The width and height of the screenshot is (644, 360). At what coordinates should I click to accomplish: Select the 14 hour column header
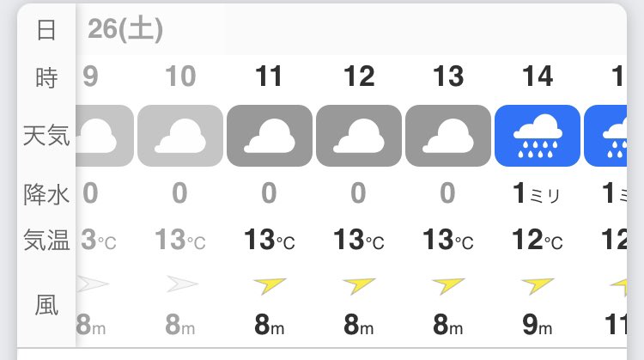pyautogui.click(x=538, y=76)
